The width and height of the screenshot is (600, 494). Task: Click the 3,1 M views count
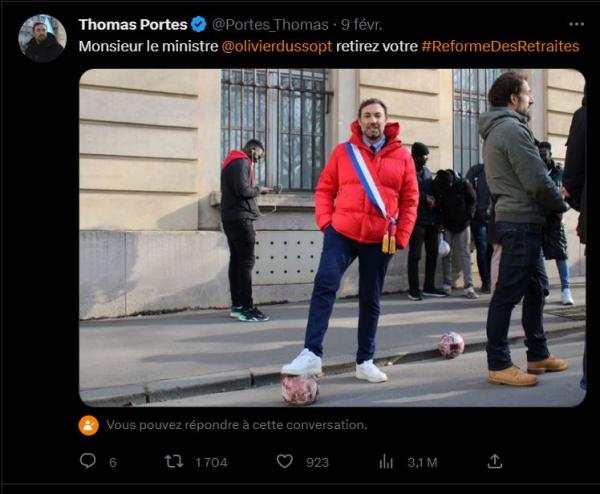(x=422, y=462)
